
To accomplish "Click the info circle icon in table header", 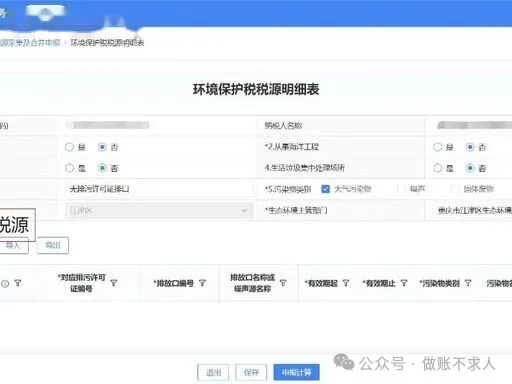I will coord(5,284).
